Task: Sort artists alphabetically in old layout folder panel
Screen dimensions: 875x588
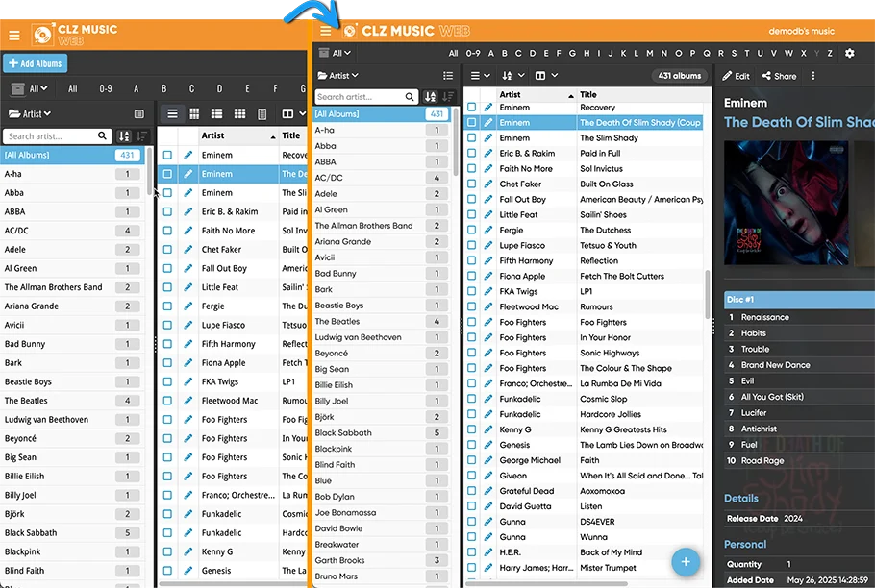Action: click(124, 136)
